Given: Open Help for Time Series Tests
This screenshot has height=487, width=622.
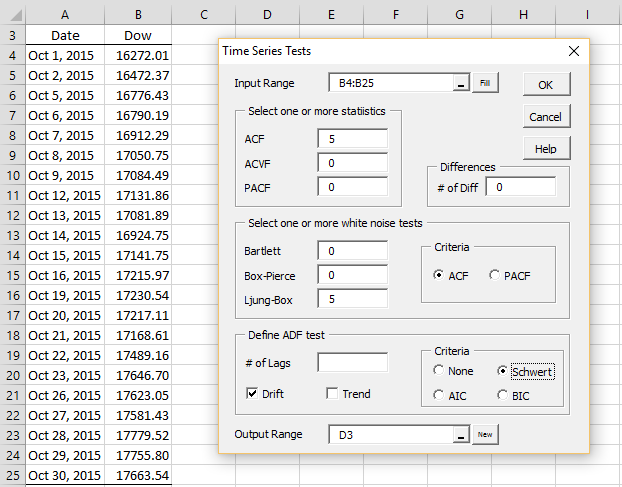Looking at the screenshot, I should [x=546, y=149].
